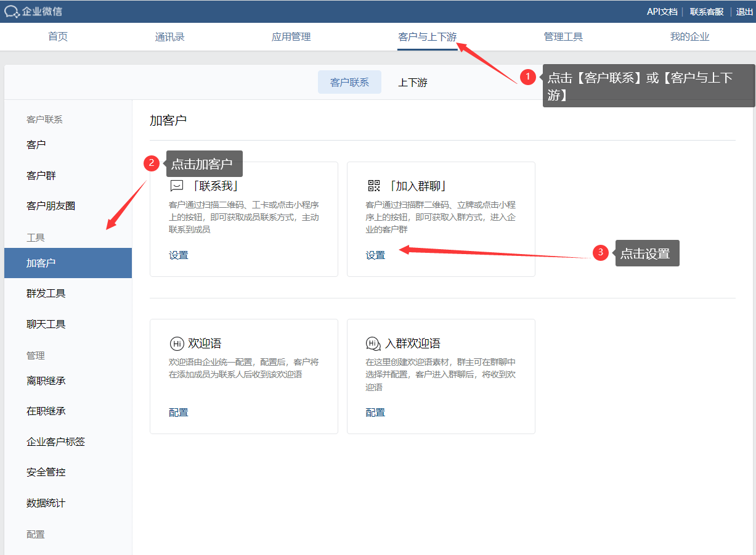756x555 pixels.
Task: Switch to the 上下游 sub-tab
Action: point(413,82)
